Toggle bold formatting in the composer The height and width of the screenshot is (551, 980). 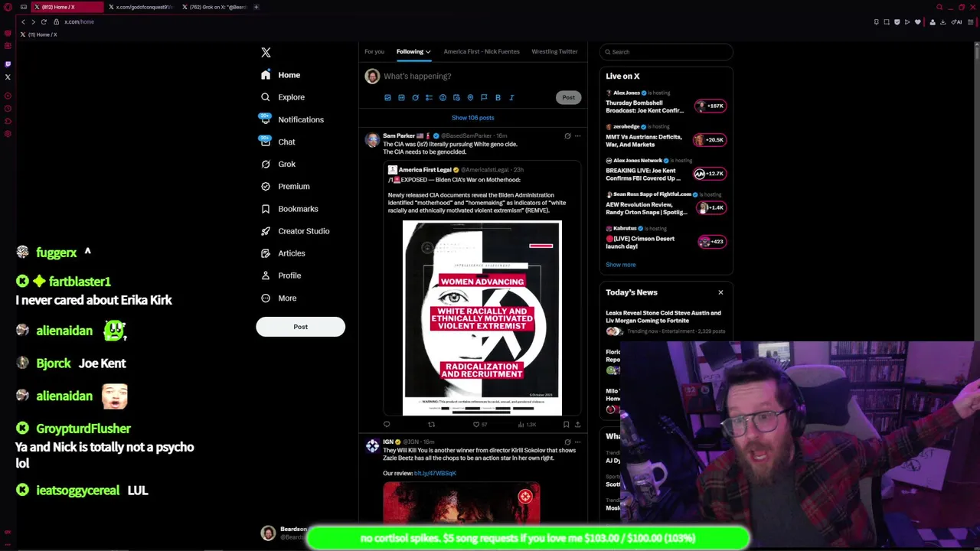tap(498, 97)
